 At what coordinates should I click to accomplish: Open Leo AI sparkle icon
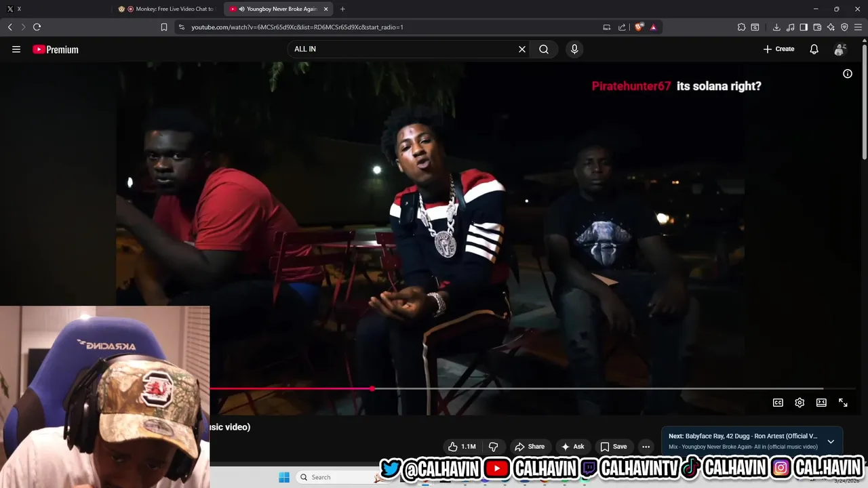point(831,27)
